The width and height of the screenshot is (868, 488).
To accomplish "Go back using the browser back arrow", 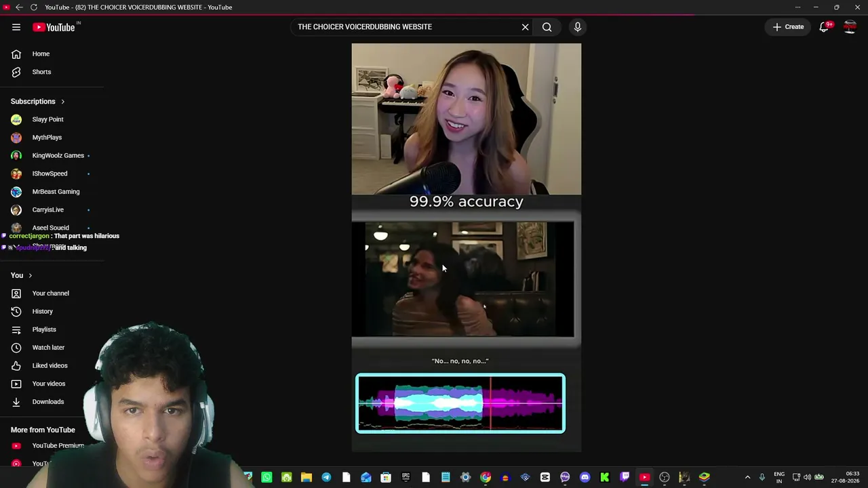I will 19,7.
